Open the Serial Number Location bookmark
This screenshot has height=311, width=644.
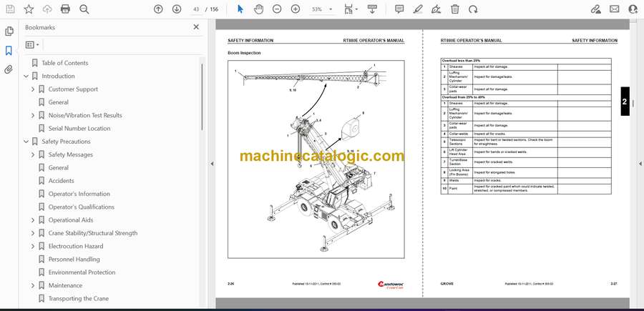[x=79, y=129]
